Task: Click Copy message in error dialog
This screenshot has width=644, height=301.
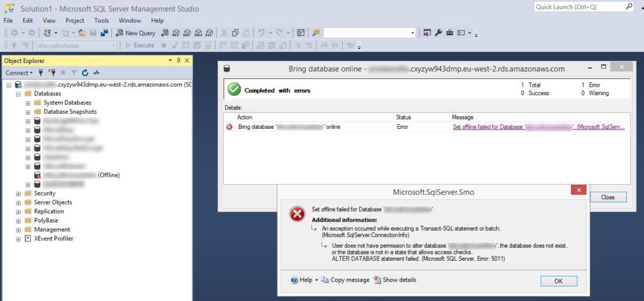Action: (345, 280)
